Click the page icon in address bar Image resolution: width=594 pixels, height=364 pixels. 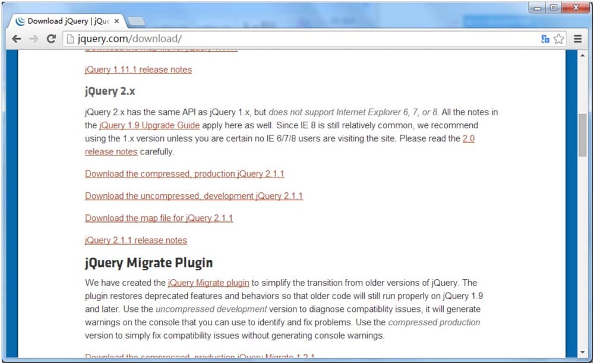(70, 39)
